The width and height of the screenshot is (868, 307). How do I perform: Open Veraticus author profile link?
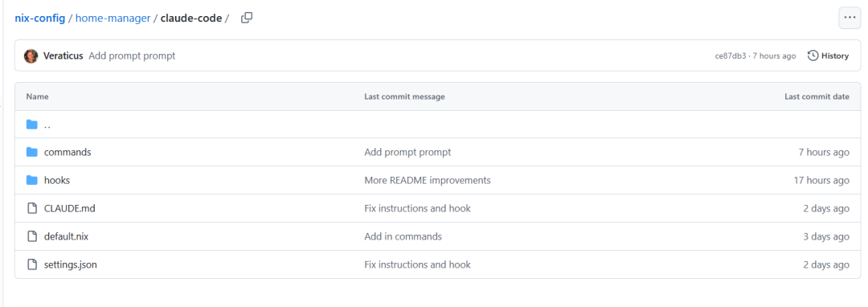[x=63, y=56]
